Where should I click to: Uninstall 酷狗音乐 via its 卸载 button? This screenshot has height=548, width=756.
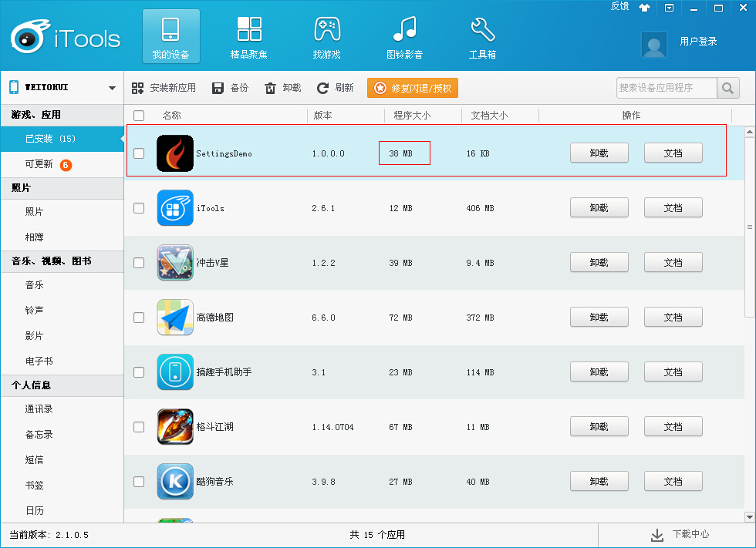599,482
